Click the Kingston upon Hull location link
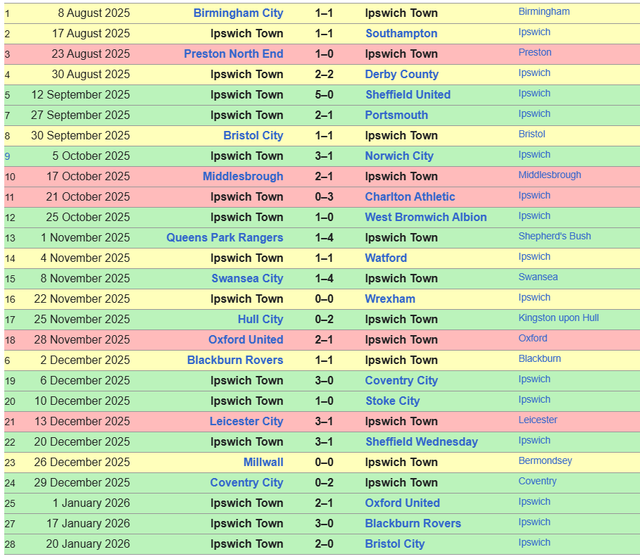The width and height of the screenshot is (640, 559). pyautogui.click(x=559, y=317)
